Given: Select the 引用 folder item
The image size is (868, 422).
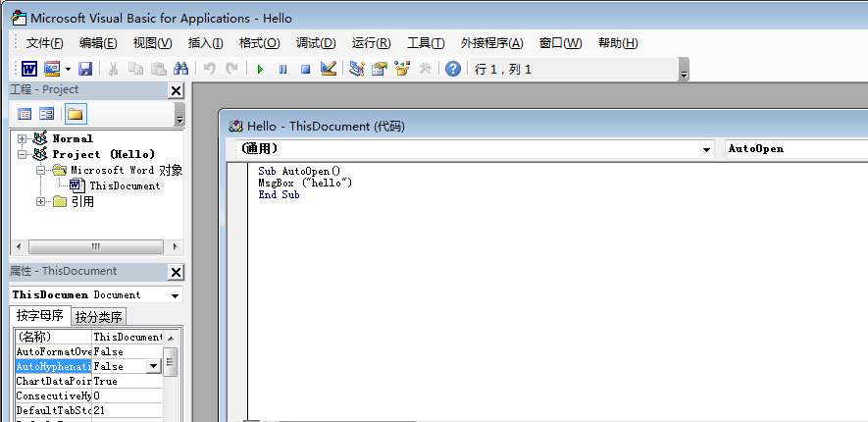Looking at the screenshot, I should 82,202.
